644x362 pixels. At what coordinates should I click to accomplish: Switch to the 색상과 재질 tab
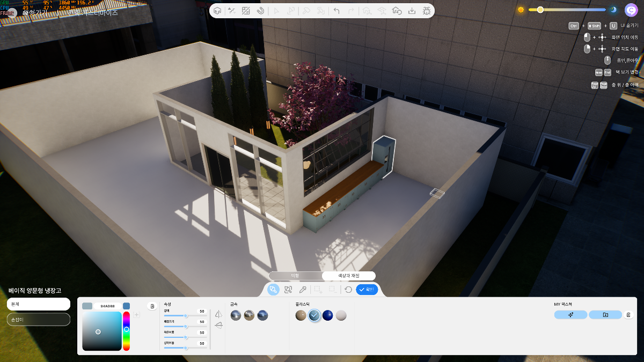pyautogui.click(x=348, y=276)
